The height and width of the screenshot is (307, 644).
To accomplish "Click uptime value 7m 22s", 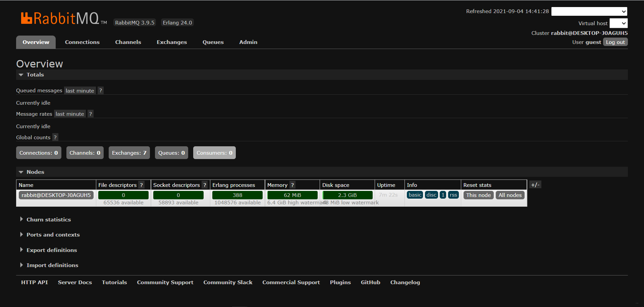I will pos(388,195).
